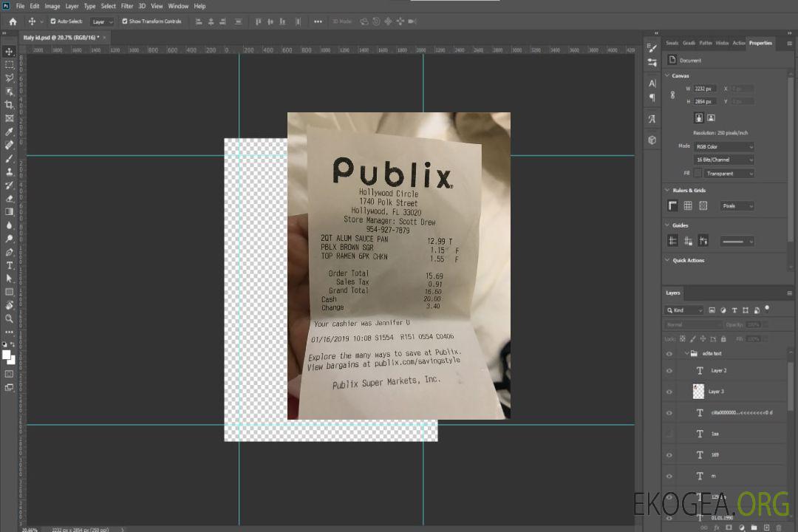Open the Properties panel menu button
The height and width of the screenshot is (532, 798).
click(x=789, y=44)
